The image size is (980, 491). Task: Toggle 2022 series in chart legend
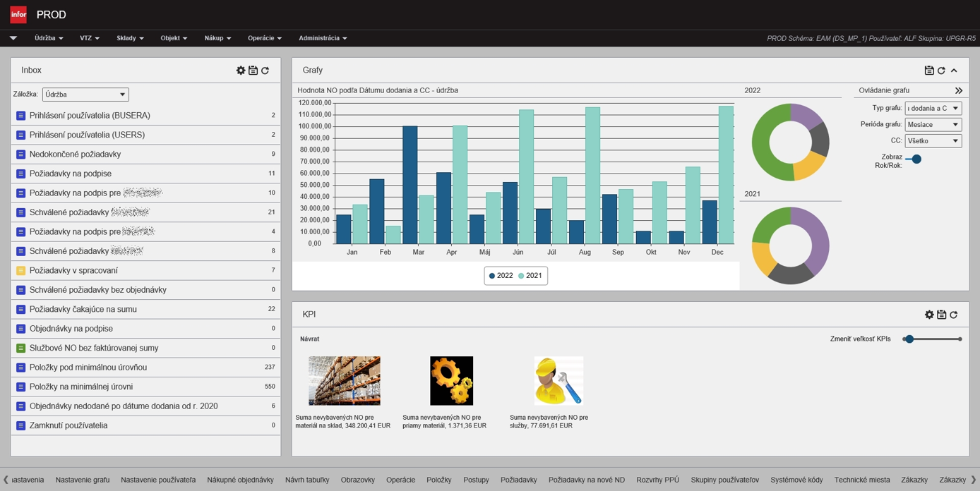[x=501, y=276]
